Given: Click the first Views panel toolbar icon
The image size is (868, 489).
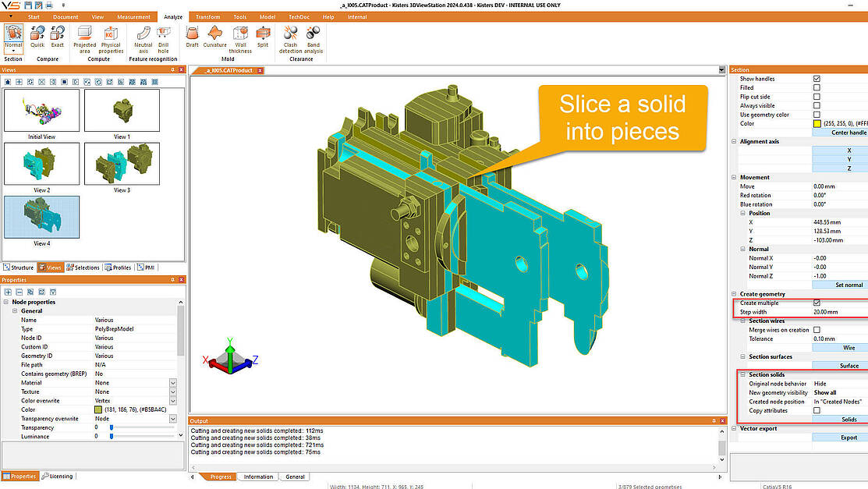Looking at the screenshot, I should (x=8, y=82).
